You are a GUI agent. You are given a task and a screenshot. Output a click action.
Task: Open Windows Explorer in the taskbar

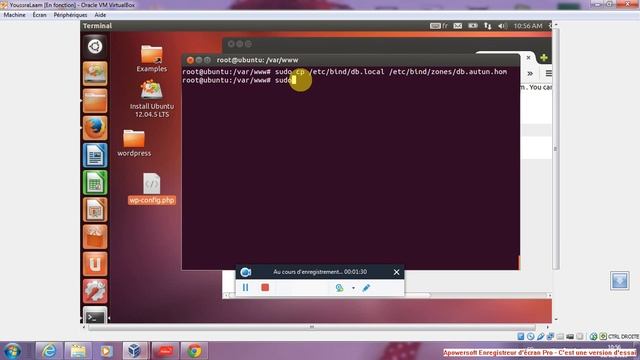[x=78, y=351]
